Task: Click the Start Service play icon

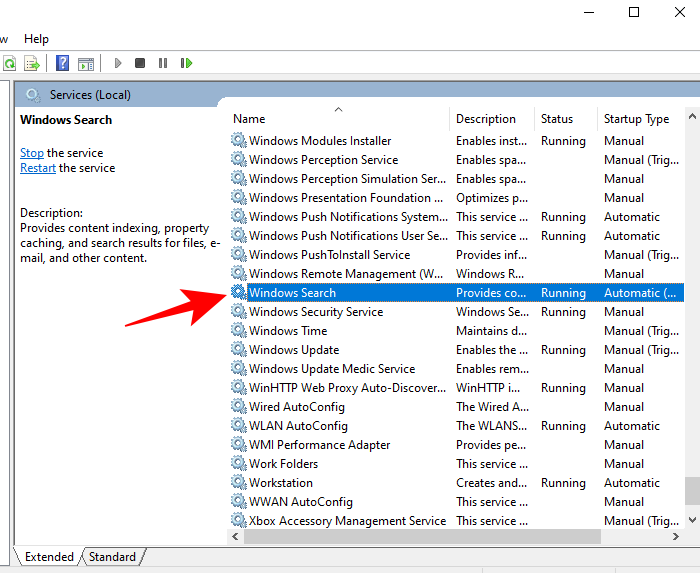Action: 118,63
